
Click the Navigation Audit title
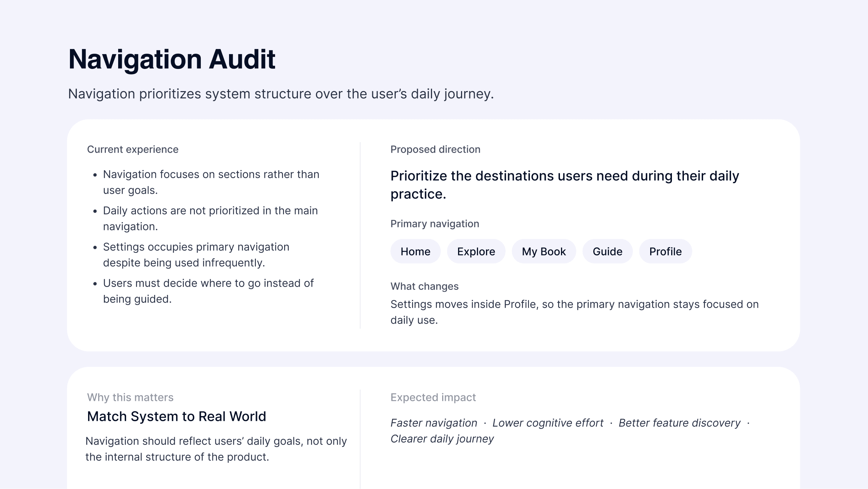coord(172,59)
